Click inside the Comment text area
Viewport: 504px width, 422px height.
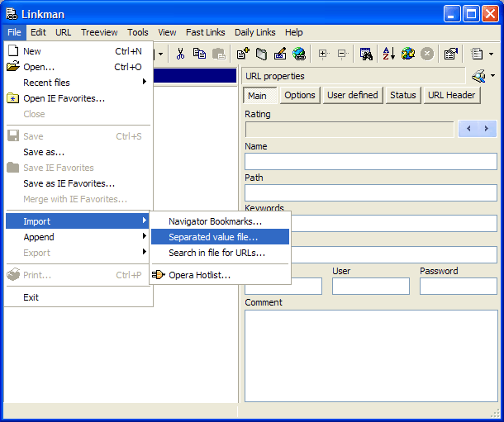[x=370, y=355]
